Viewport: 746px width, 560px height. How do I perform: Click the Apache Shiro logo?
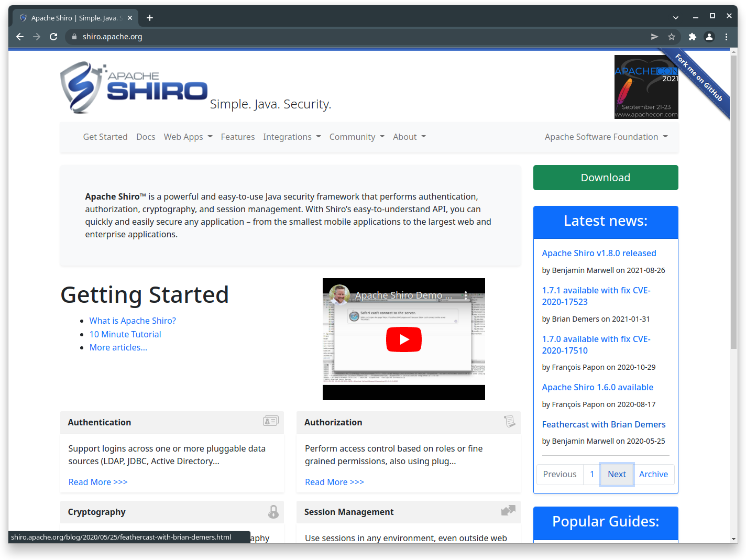coord(134,87)
